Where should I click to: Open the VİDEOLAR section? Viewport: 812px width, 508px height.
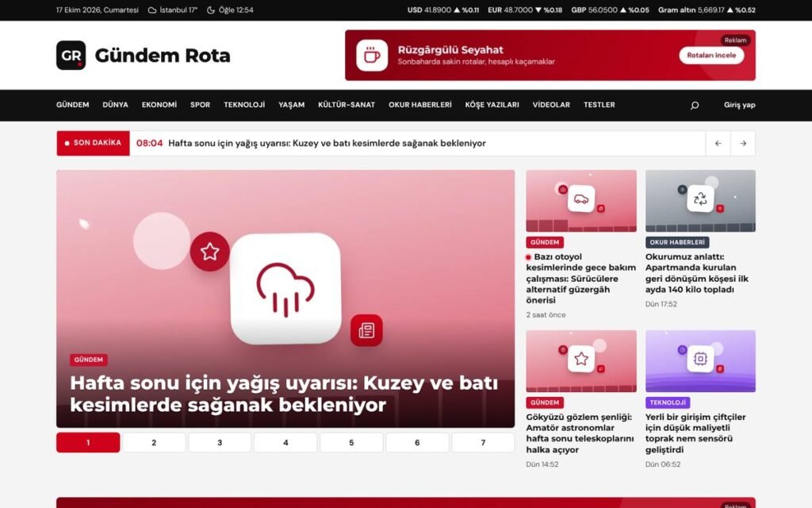click(551, 105)
